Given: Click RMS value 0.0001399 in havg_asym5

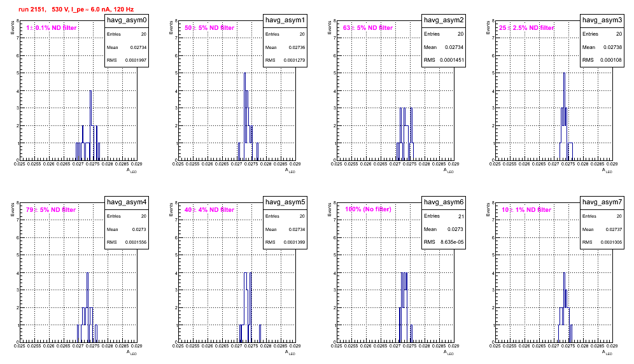Looking at the screenshot, I should tap(294, 242).
